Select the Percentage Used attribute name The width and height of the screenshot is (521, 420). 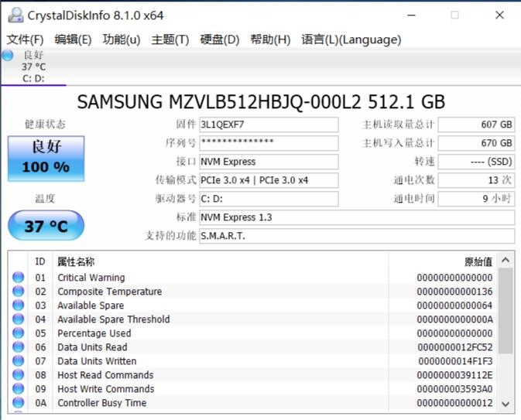(x=94, y=333)
